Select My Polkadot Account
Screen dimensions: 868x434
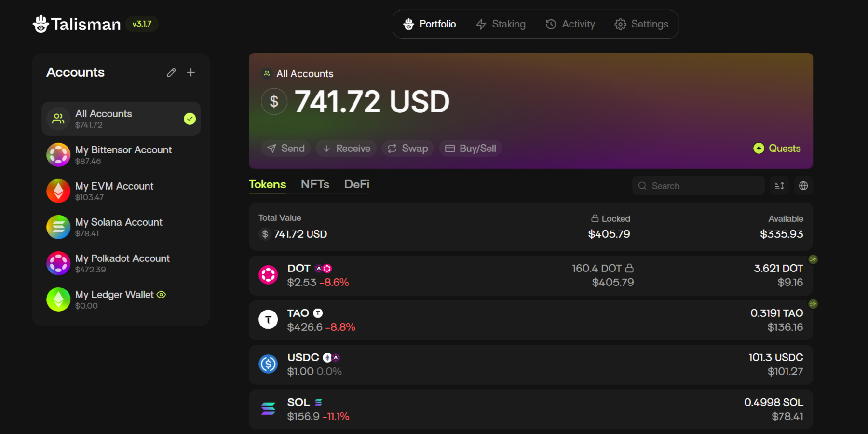(x=122, y=263)
